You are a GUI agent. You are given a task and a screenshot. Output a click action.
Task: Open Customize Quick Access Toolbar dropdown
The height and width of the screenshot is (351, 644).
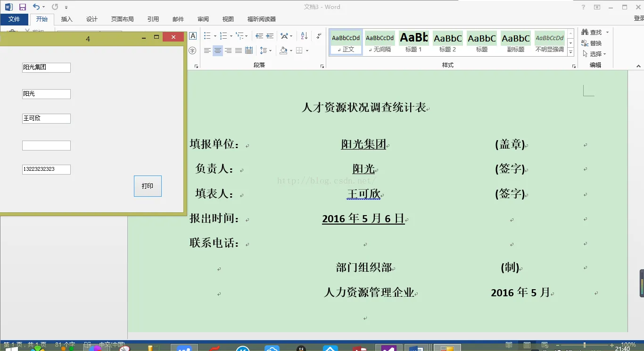click(x=66, y=8)
